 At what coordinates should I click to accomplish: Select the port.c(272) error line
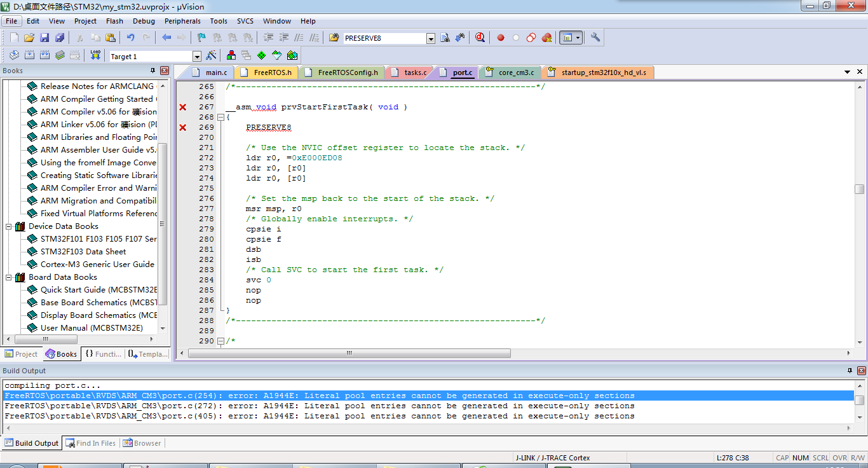click(x=319, y=406)
